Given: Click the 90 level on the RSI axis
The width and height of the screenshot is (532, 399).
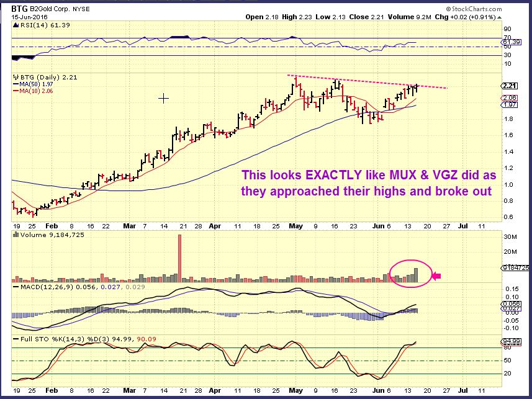Looking at the screenshot, I should coord(508,29).
